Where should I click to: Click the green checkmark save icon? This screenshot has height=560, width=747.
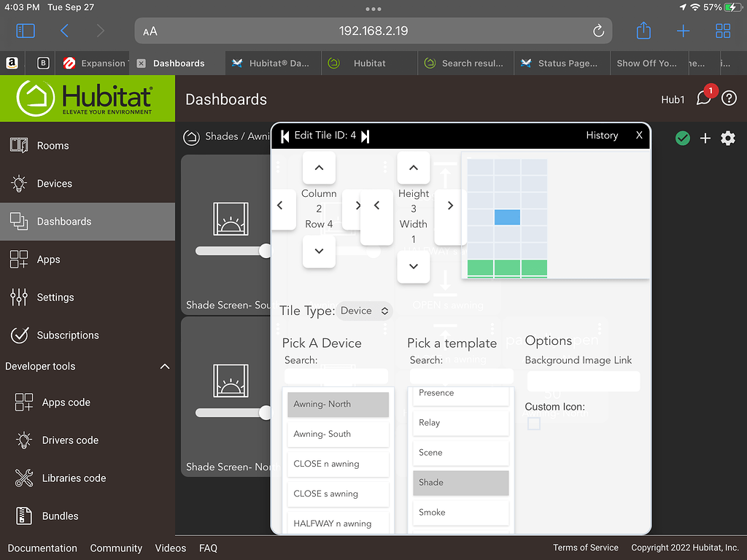682,138
